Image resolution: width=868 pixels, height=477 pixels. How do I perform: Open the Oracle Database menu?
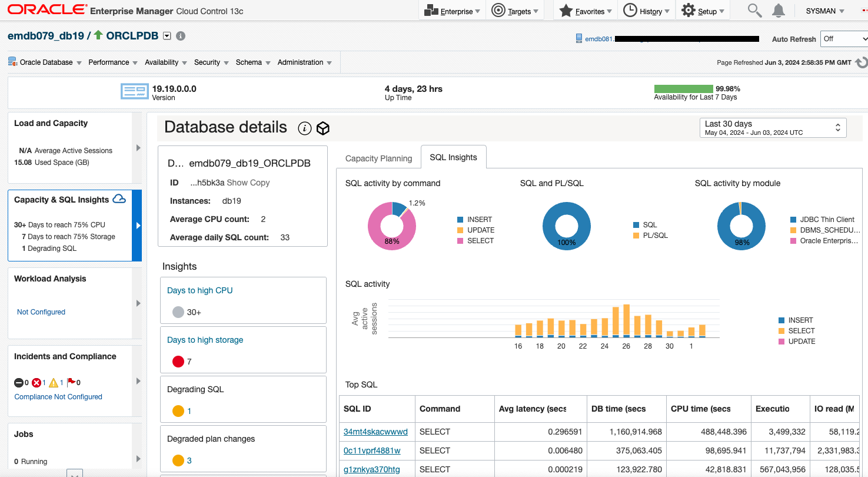(x=45, y=62)
